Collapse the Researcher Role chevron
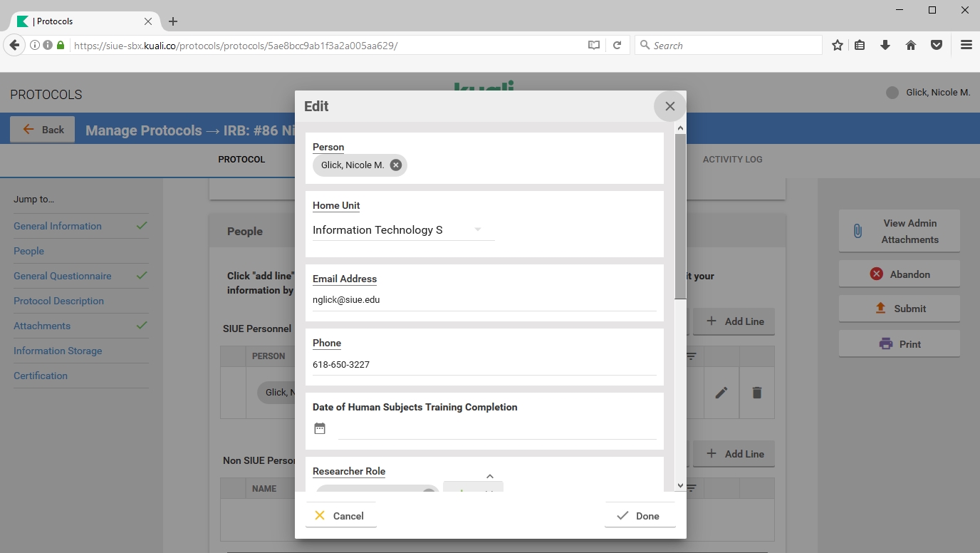Image resolution: width=980 pixels, height=553 pixels. click(x=489, y=476)
